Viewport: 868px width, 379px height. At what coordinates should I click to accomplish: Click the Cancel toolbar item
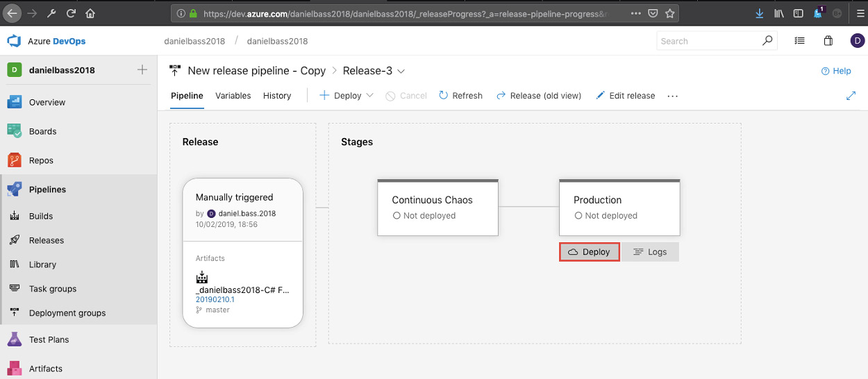pyautogui.click(x=406, y=96)
